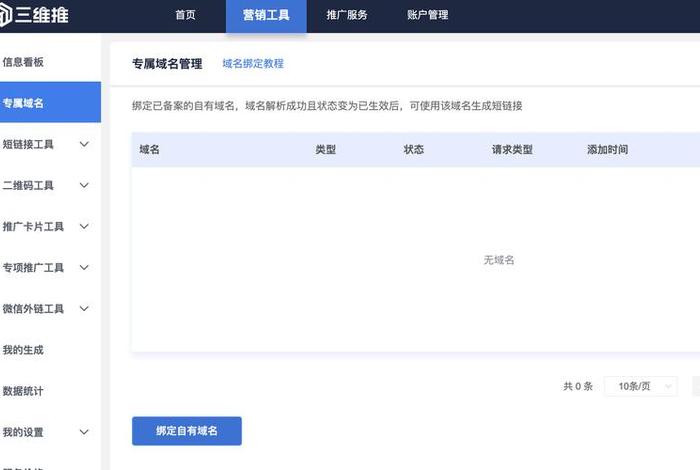Select the 营销工具 tab
The width and height of the screenshot is (700, 470).
click(266, 16)
